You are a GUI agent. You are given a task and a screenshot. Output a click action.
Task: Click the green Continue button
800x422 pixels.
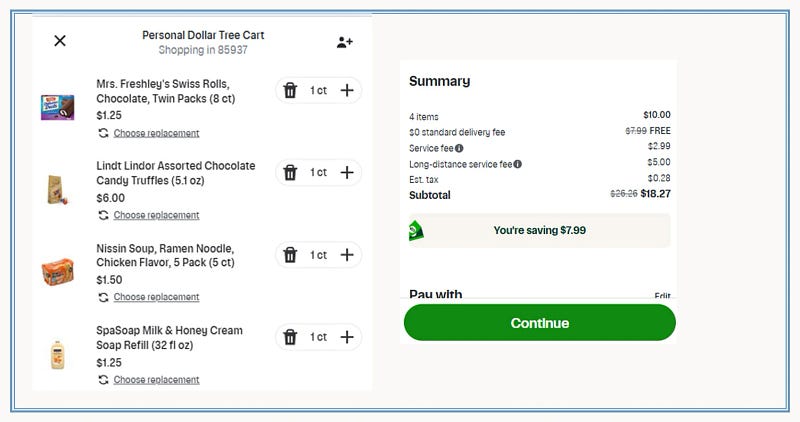pyautogui.click(x=540, y=322)
